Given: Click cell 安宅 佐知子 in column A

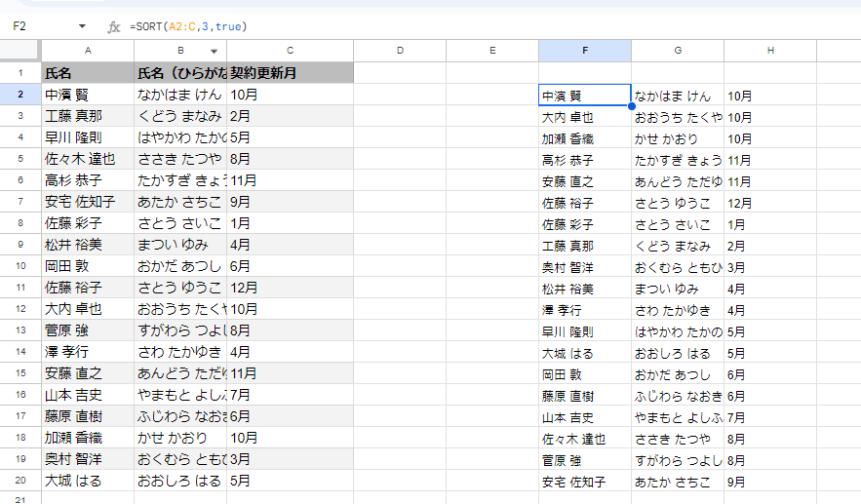Looking at the screenshot, I should [88, 202].
